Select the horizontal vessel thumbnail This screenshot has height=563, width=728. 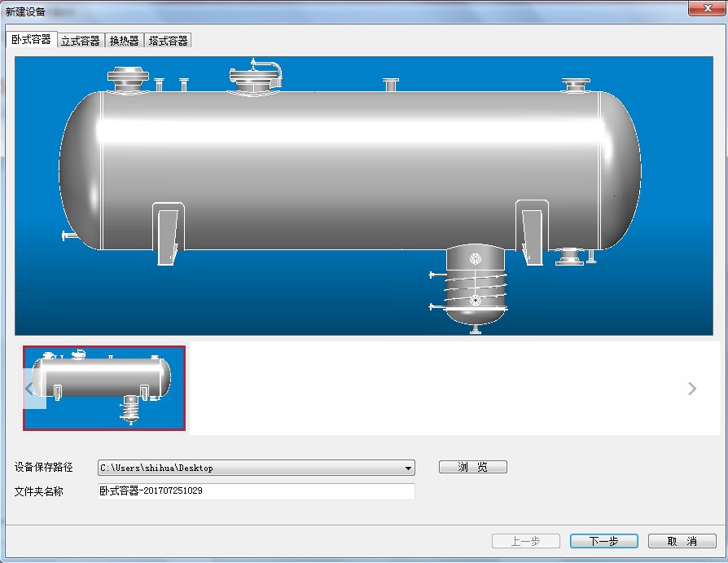click(x=104, y=388)
